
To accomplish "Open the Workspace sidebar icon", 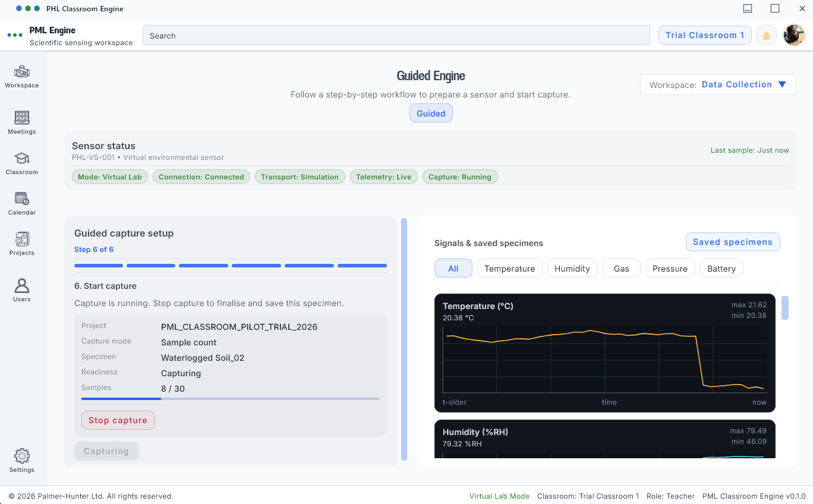I will click(x=22, y=72).
